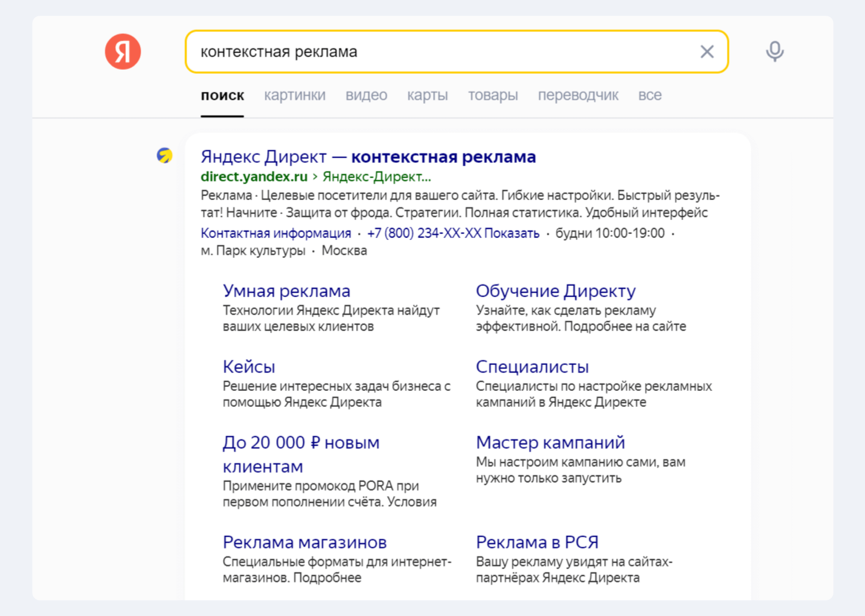Screen dimensions: 865x616
Task: Open the Реклама в РСЯ sitelink
Action: [537, 543]
